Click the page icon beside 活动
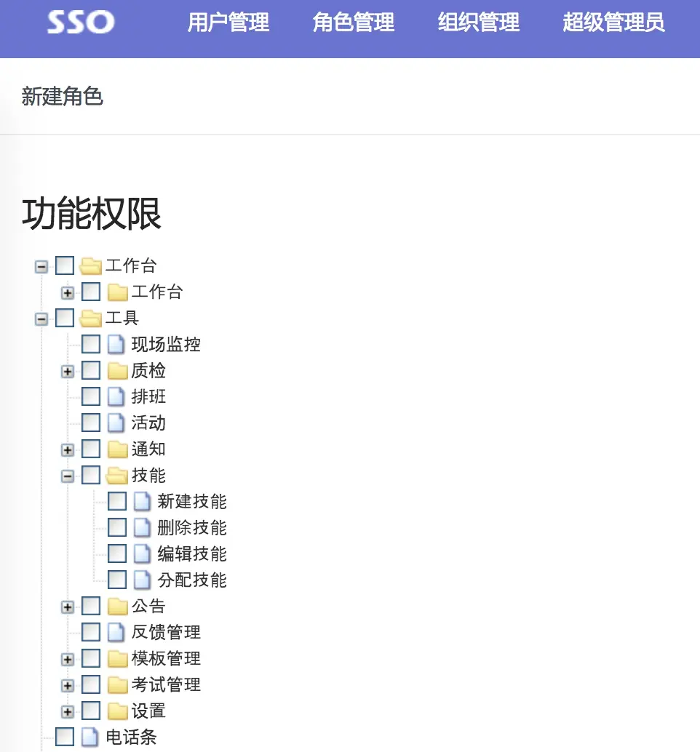This screenshot has height=752, width=700. [x=116, y=423]
